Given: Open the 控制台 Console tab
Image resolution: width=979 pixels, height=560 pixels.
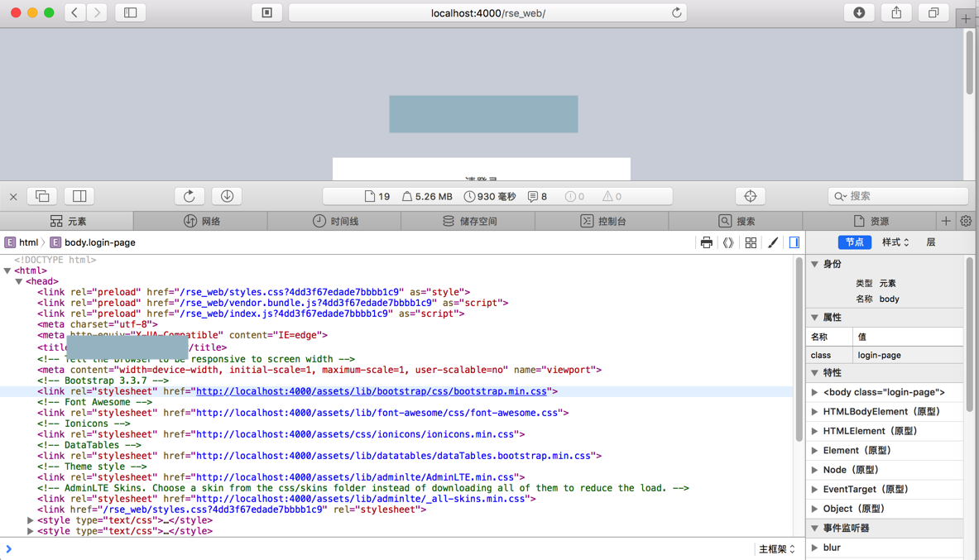Looking at the screenshot, I should coord(602,221).
